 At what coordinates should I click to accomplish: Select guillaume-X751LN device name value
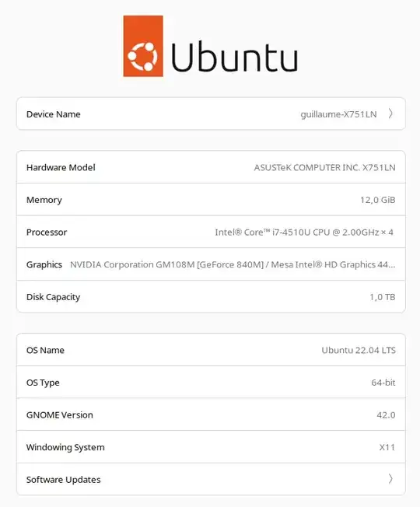coord(338,114)
